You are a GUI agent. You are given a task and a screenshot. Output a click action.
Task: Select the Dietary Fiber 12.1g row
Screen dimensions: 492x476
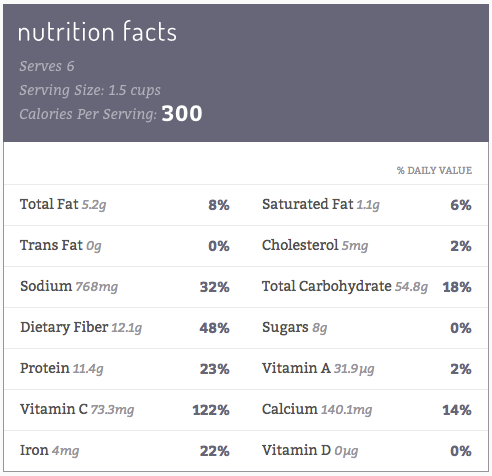(125, 328)
